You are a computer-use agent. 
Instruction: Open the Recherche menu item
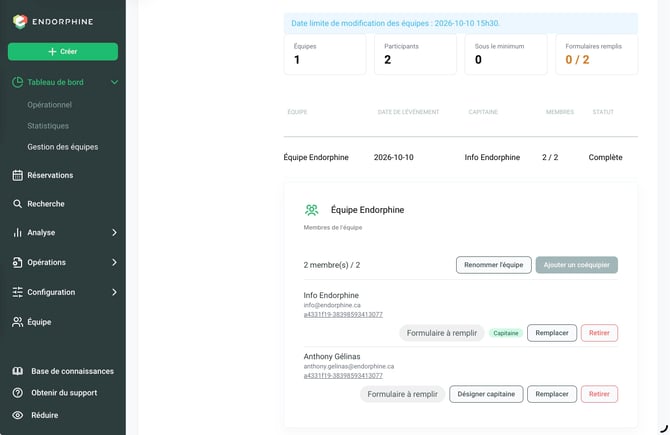[46, 204]
